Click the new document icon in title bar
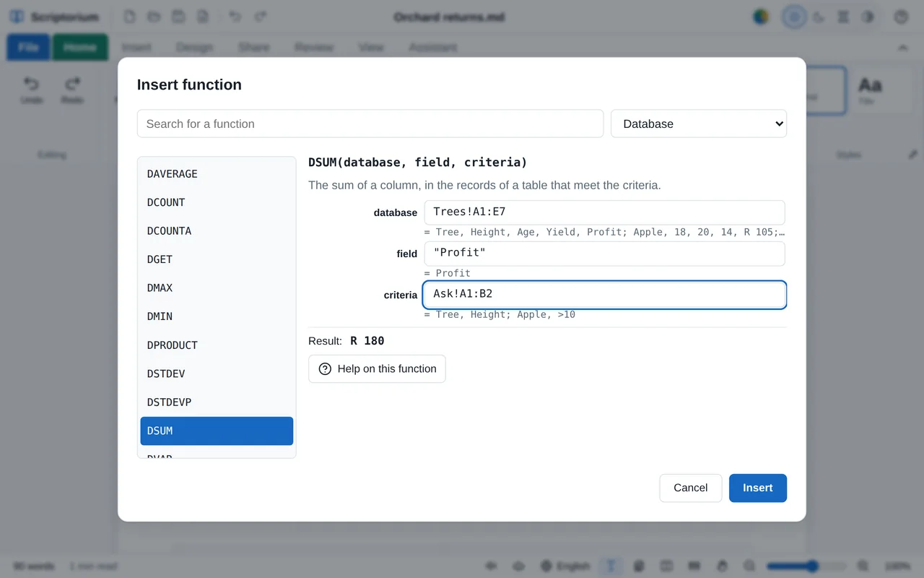This screenshot has height=578, width=924. click(x=129, y=17)
